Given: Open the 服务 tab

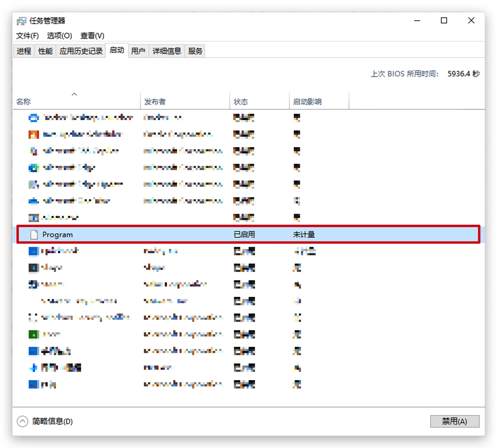Looking at the screenshot, I should coord(195,51).
